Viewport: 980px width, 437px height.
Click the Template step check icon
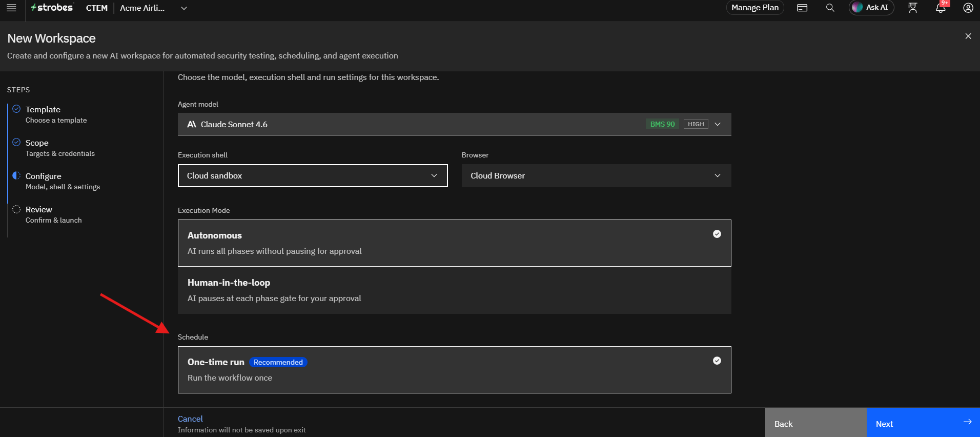pos(16,109)
